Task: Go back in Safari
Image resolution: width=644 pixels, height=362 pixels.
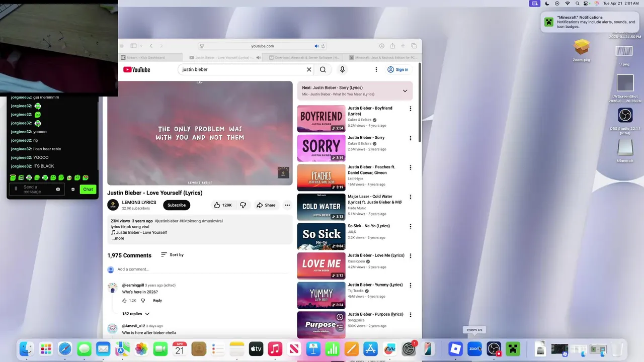Action: point(151,46)
